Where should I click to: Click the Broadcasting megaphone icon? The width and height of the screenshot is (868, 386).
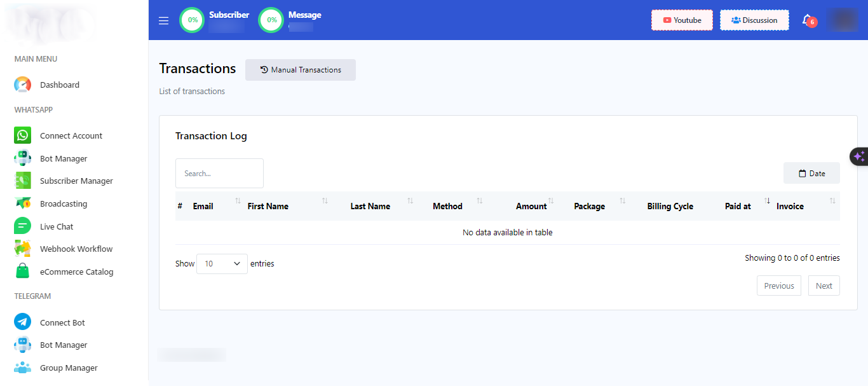[23, 203]
